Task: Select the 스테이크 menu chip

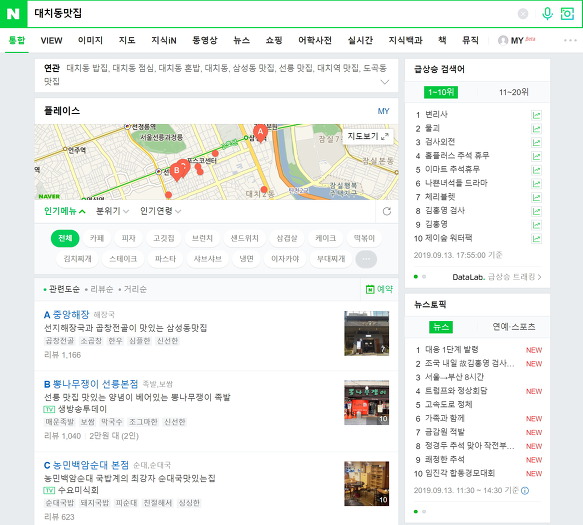Action: click(x=123, y=259)
